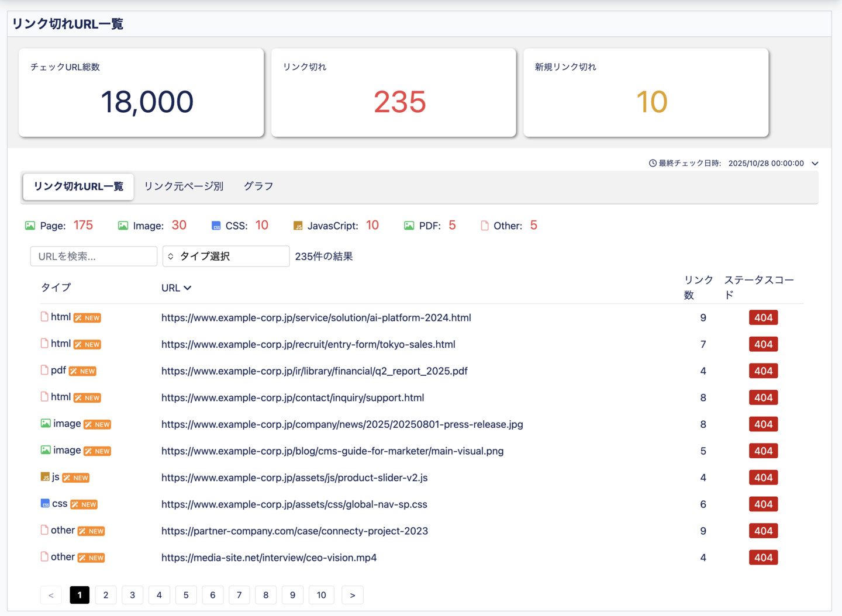
Task: Click the clock icon beside last check date
Action: (653, 163)
